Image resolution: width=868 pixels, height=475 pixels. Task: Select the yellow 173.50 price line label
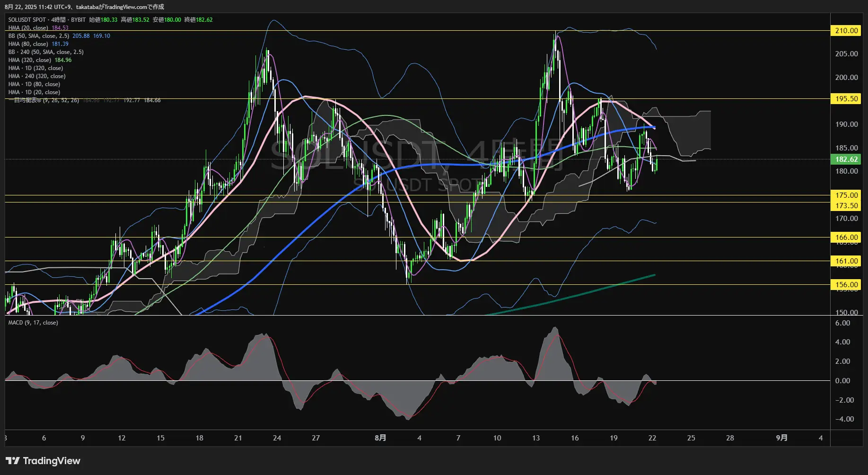pyautogui.click(x=846, y=205)
